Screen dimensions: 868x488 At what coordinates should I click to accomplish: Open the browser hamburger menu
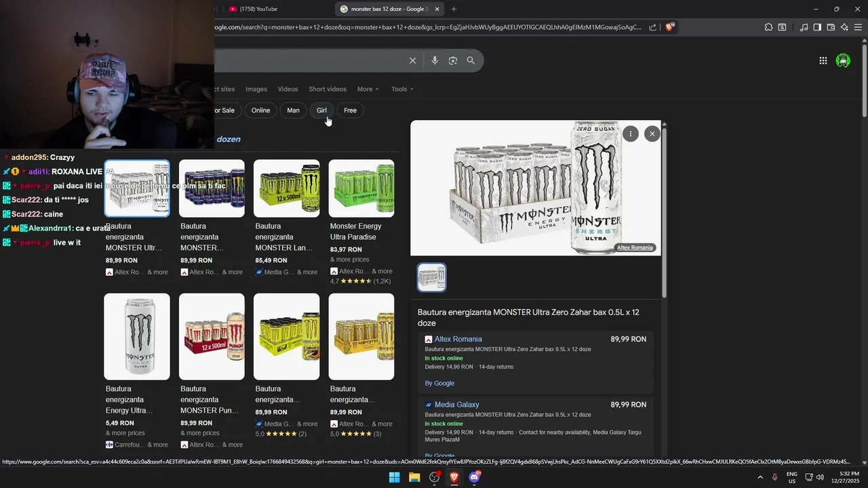click(859, 27)
